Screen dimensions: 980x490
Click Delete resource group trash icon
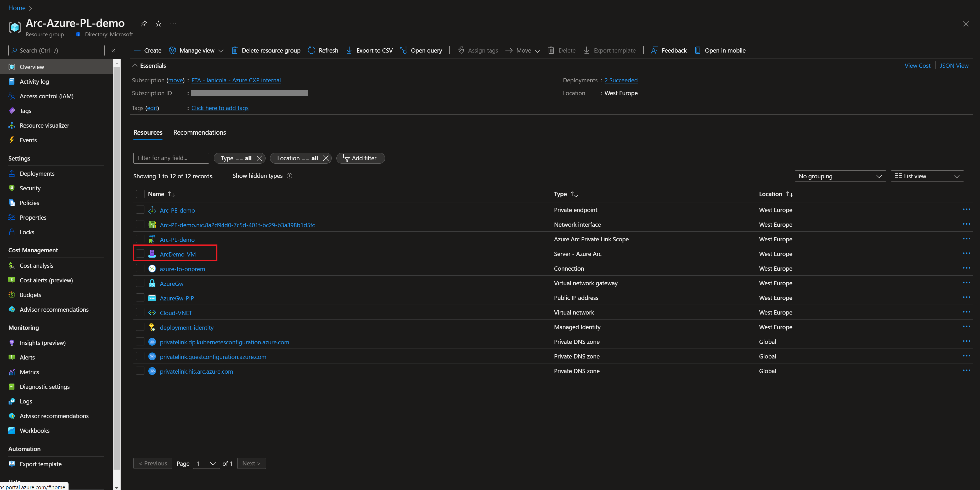(x=235, y=50)
